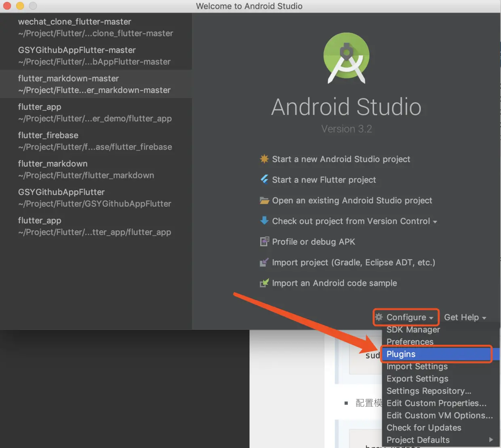The width and height of the screenshot is (501, 448).
Task: Click the Android Studio logo
Action: coord(347,58)
